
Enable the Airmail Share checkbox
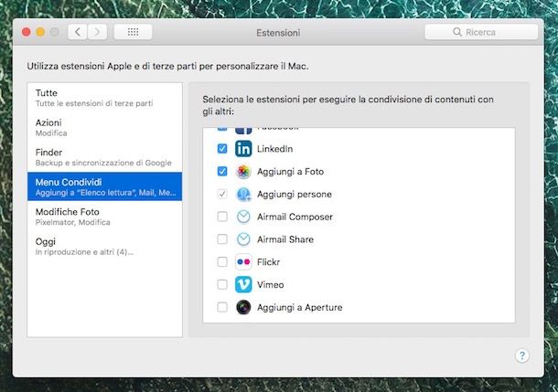(x=222, y=239)
